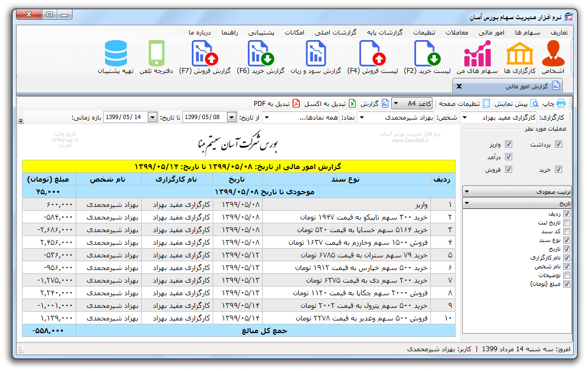Enable کد سند column checkbox
The image size is (588, 371).
(x=567, y=232)
